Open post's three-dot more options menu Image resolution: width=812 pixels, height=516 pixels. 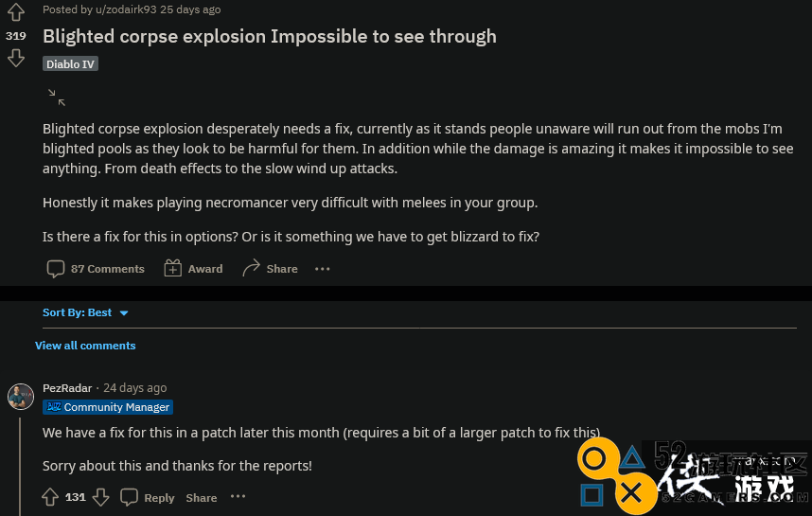tap(322, 269)
